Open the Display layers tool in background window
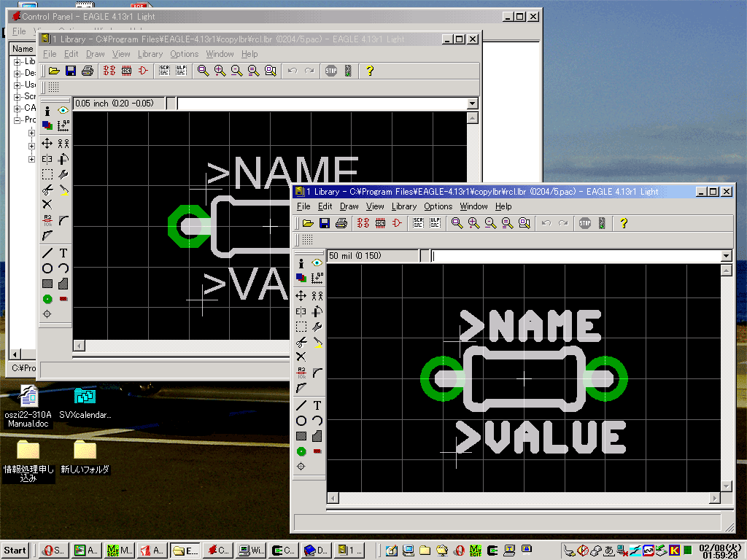Viewport: 747px width, 560px height. (x=47, y=126)
